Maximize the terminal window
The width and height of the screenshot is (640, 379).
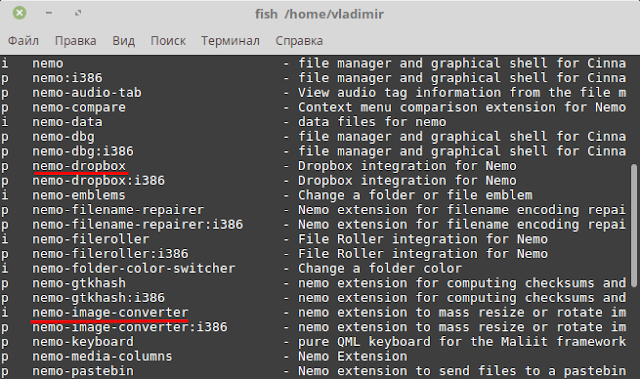[78, 13]
